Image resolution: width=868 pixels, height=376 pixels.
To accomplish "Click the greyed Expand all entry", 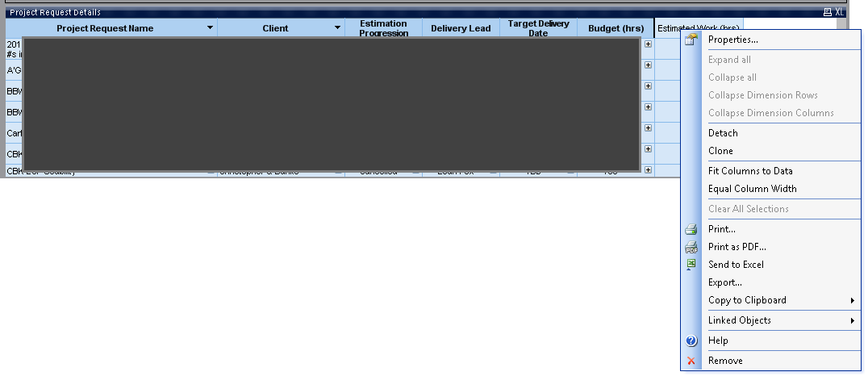I will [781, 60].
